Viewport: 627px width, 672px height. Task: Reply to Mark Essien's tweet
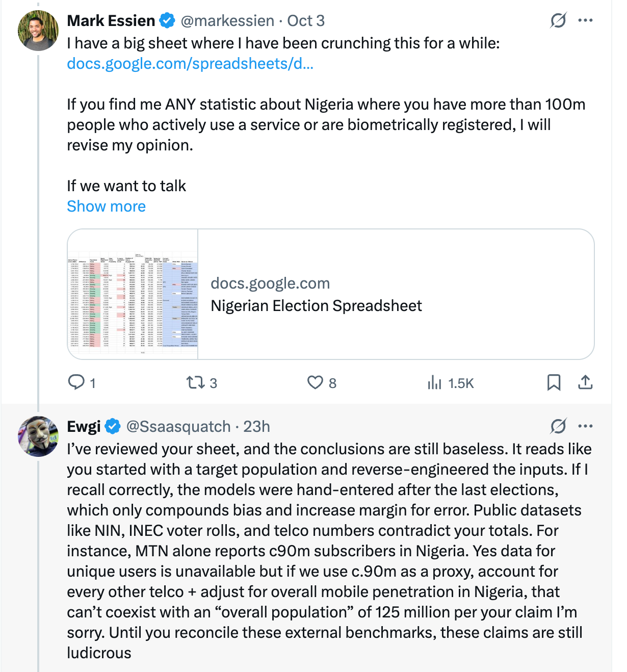(x=76, y=382)
